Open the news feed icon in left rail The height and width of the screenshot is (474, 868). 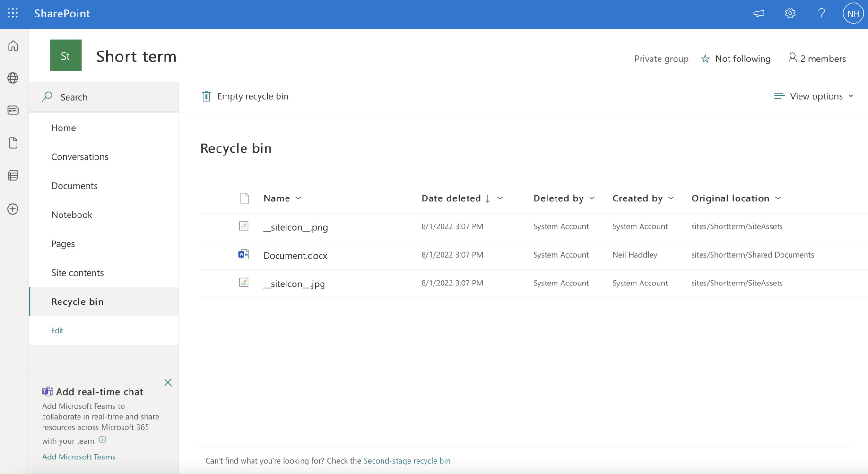pyautogui.click(x=13, y=110)
